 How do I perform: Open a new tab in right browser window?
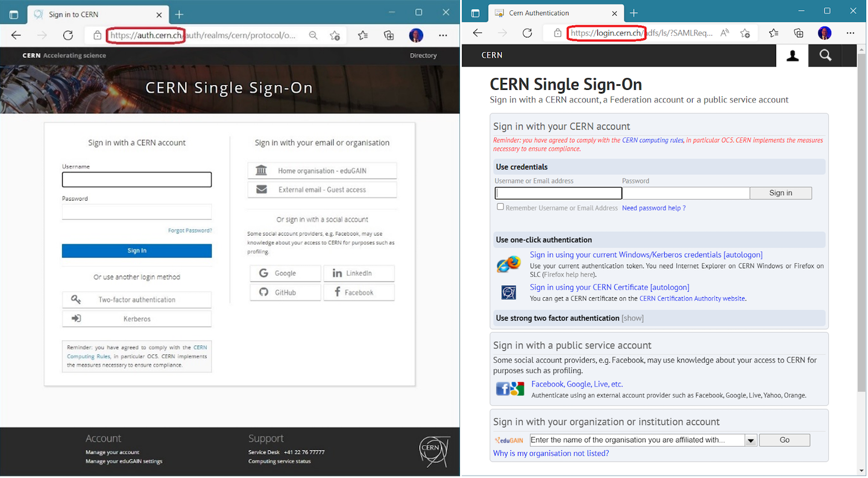click(634, 13)
